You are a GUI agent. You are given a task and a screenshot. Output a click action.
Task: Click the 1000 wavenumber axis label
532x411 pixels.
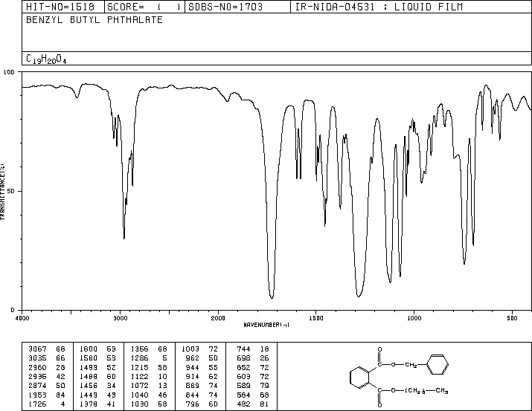414,318
